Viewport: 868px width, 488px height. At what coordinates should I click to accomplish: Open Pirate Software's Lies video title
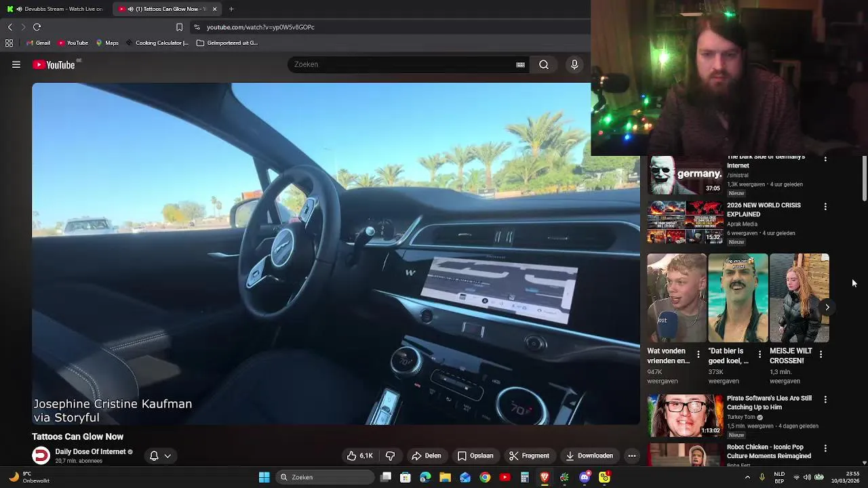pos(769,403)
